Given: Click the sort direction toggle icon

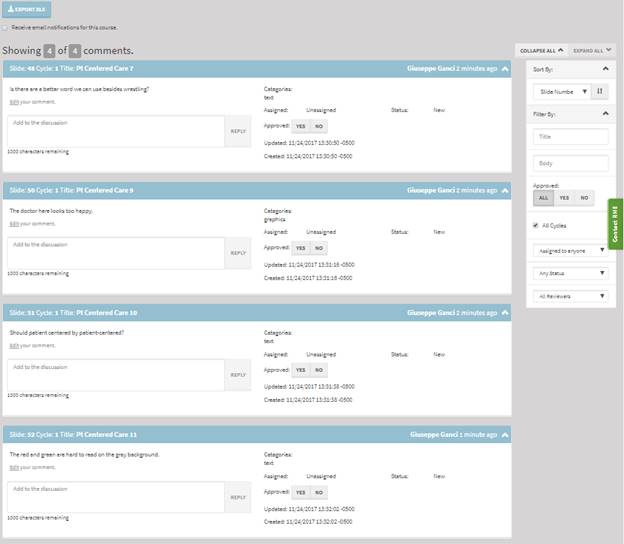Looking at the screenshot, I should [x=600, y=91].
